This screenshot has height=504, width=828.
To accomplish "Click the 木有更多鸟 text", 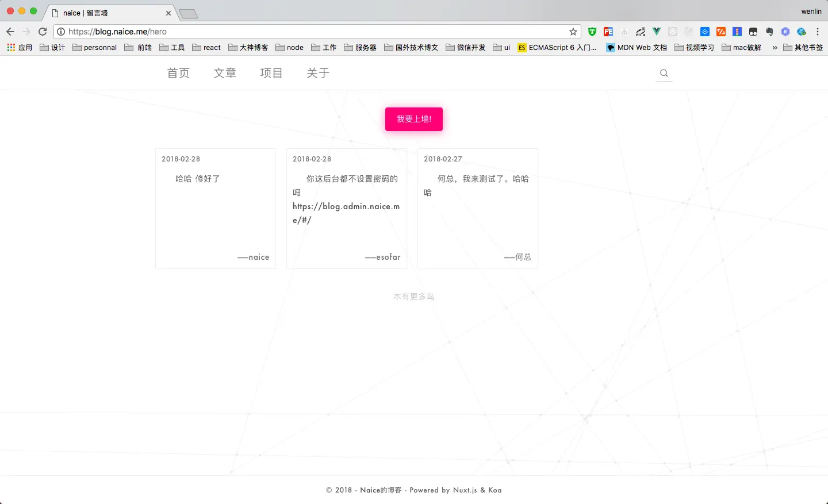I will click(x=414, y=297).
